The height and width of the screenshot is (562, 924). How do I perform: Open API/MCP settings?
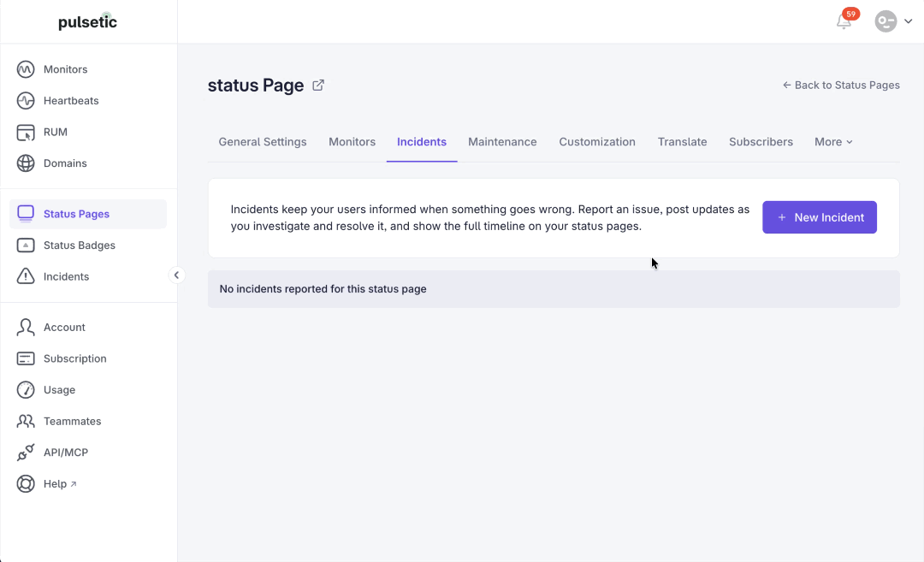[x=88, y=453]
